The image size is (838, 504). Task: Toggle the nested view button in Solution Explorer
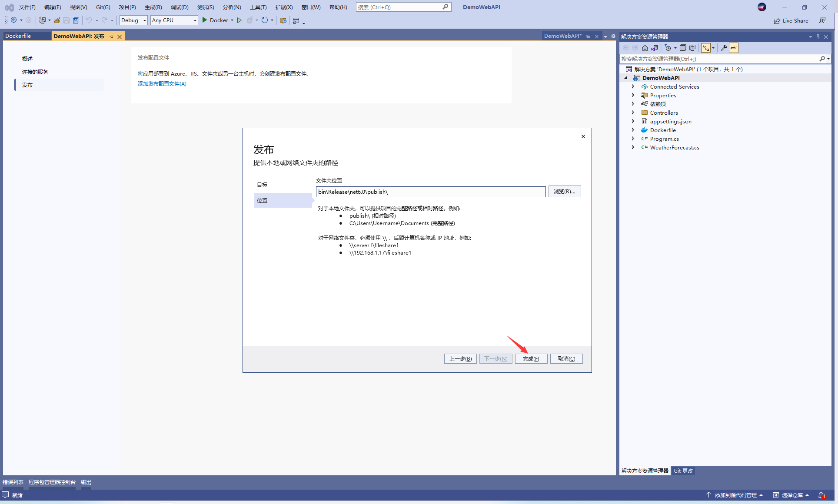(x=705, y=48)
